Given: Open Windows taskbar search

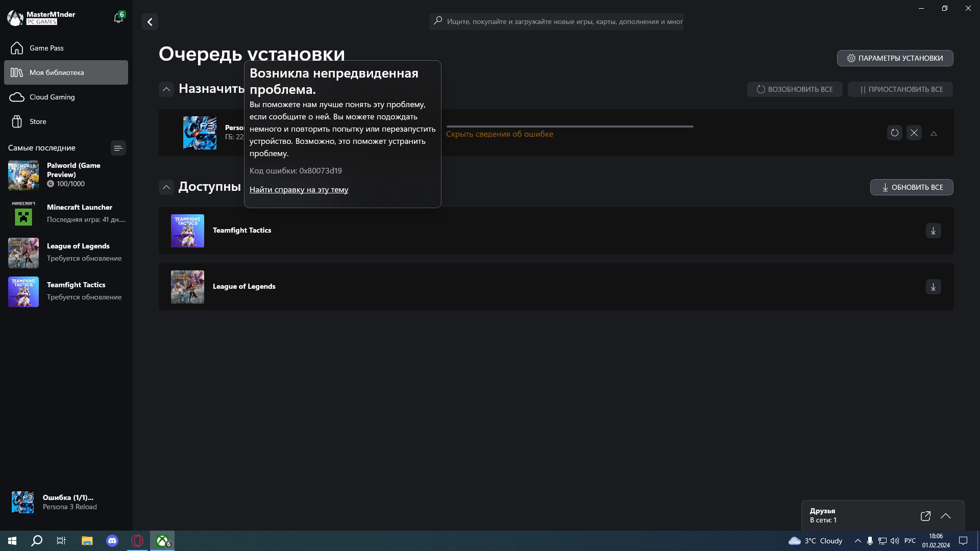Looking at the screenshot, I should point(37,541).
